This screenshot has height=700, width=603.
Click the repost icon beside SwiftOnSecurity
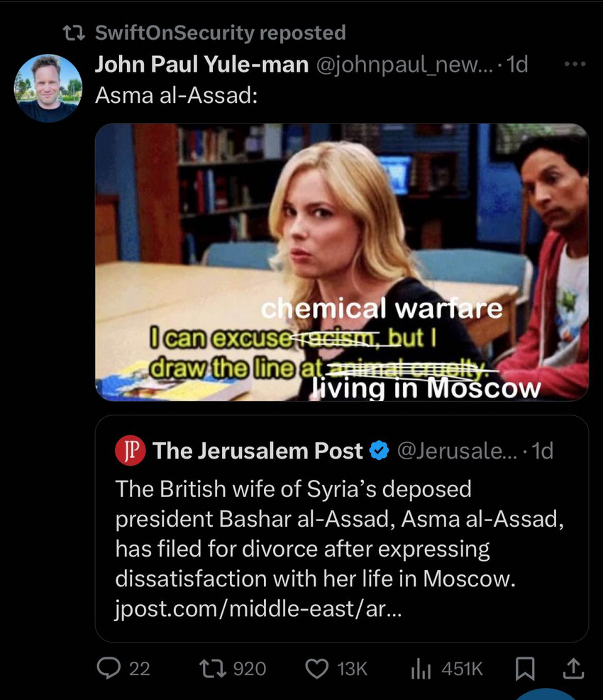click(74, 33)
